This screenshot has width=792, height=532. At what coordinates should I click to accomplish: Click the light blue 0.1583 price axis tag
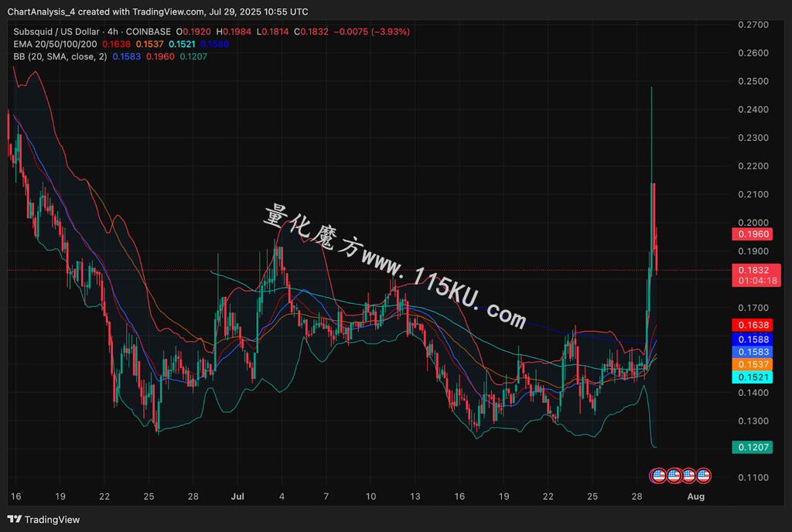click(752, 352)
